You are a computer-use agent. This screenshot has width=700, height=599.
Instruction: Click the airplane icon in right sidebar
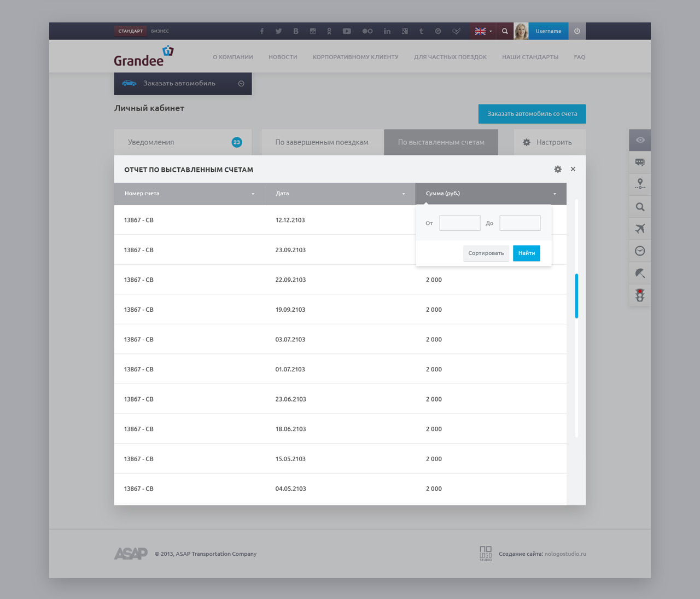[640, 229]
